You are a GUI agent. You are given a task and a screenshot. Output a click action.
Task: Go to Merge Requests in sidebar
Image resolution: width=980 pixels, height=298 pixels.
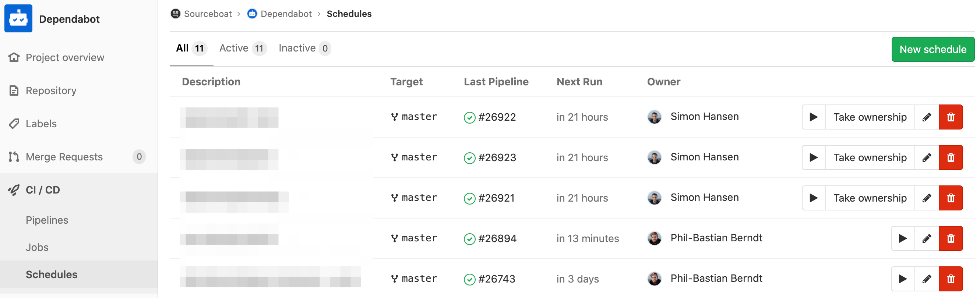[64, 157]
